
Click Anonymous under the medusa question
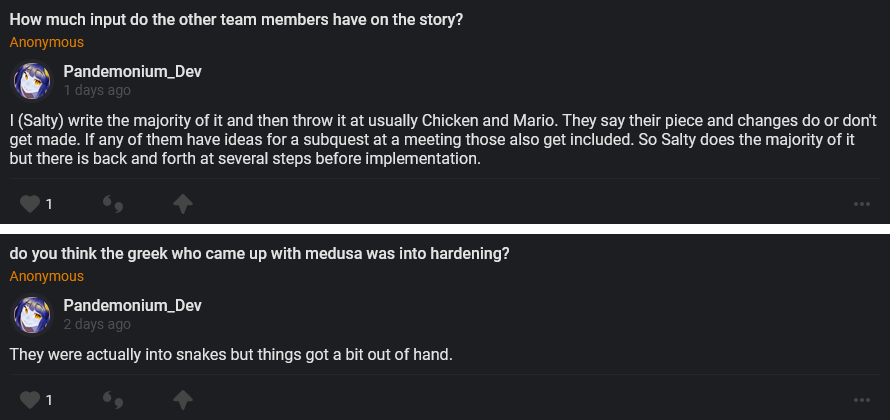(47, 276)
